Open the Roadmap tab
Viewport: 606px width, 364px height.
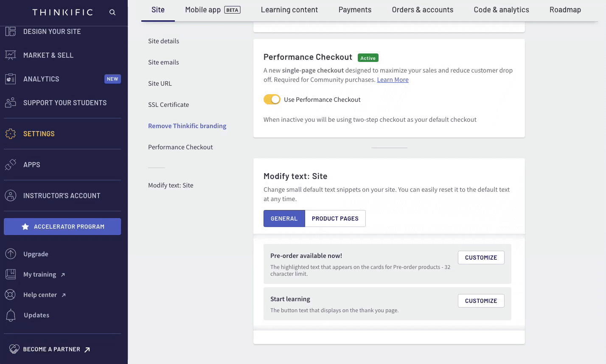565,10
